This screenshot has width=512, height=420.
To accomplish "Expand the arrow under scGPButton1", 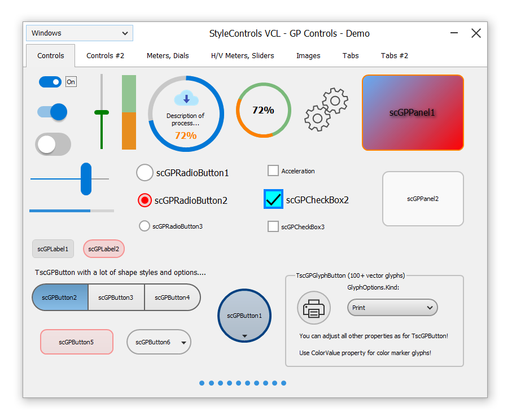I will point(244,336).
